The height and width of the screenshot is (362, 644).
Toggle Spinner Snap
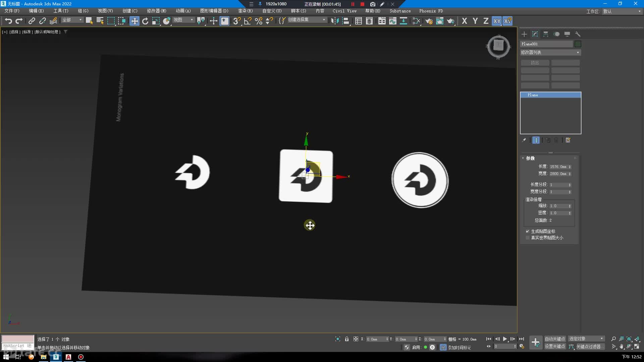tap(269, 21)
